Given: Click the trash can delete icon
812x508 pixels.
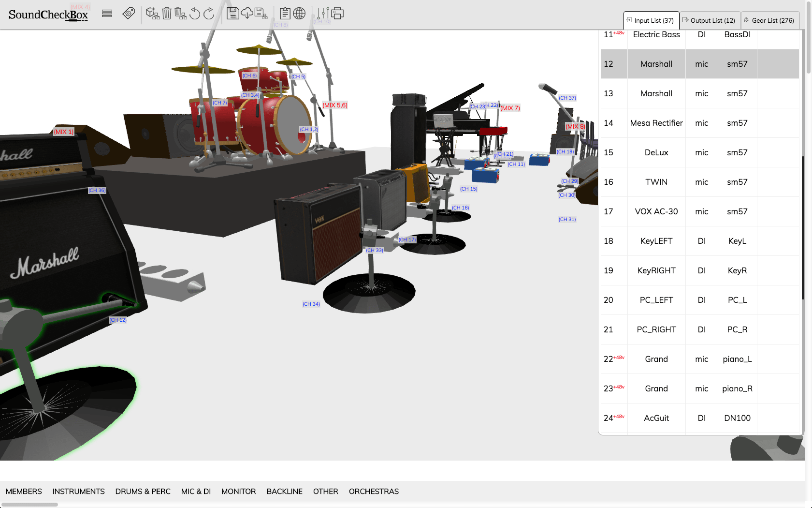Looking at the screenshot, I should pyautogui.click(x=167, y=14).
